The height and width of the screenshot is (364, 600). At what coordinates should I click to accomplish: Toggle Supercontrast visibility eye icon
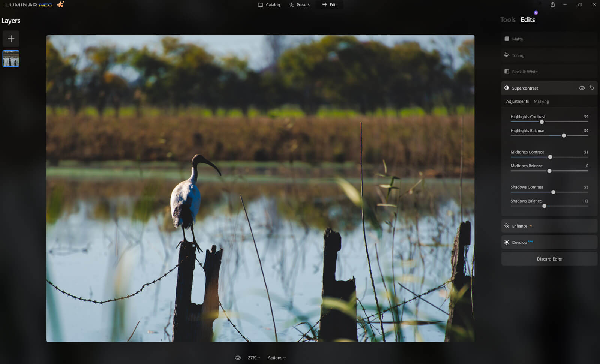[x=582, y=88]
